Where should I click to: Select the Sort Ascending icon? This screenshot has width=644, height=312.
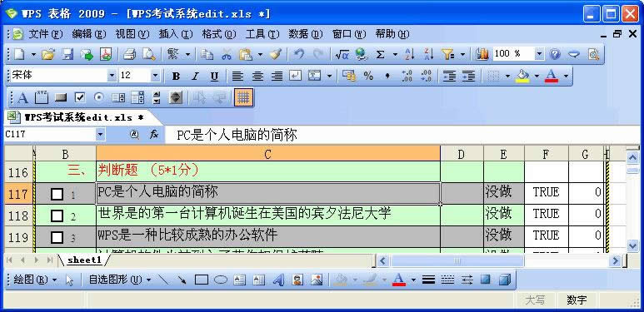(410, 54)
